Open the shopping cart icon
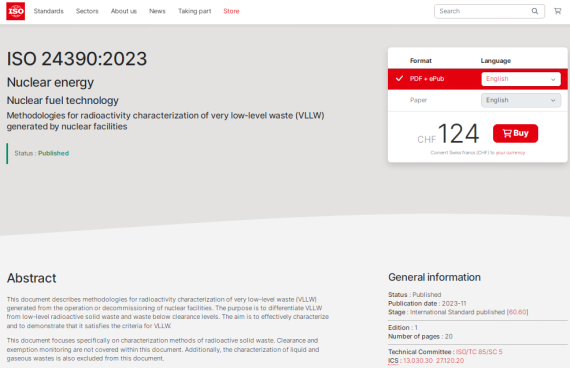Screen dimensions: 570x368 (558, 11)
